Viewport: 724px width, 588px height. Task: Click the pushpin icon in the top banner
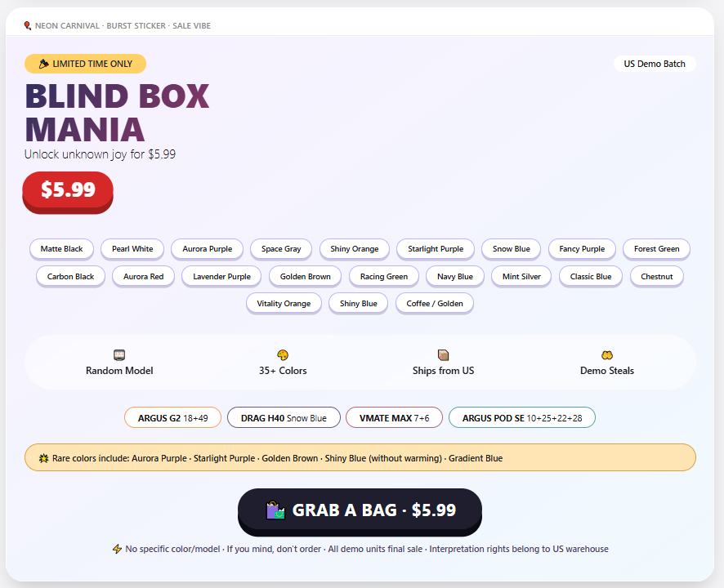(28, 25)
